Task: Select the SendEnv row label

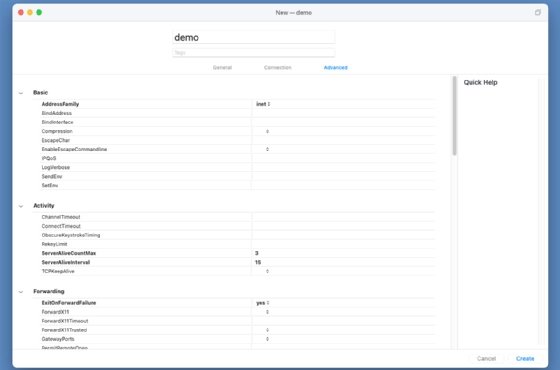Action: click(x=52, y=176)
